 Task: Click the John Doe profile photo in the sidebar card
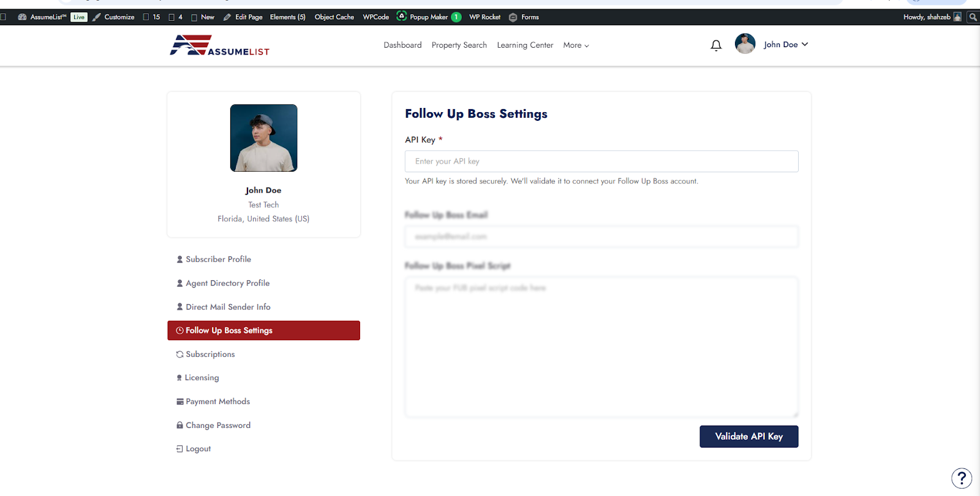click(263, 138)
